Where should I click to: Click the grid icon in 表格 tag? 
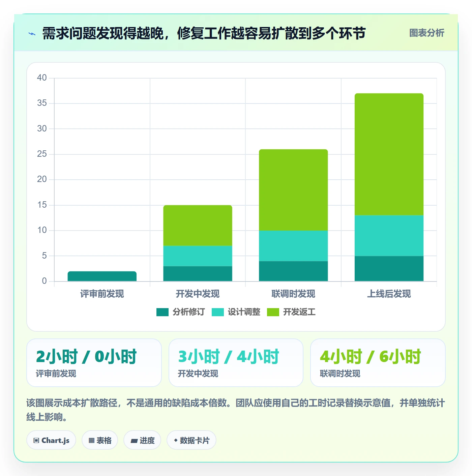pos(91,441)
